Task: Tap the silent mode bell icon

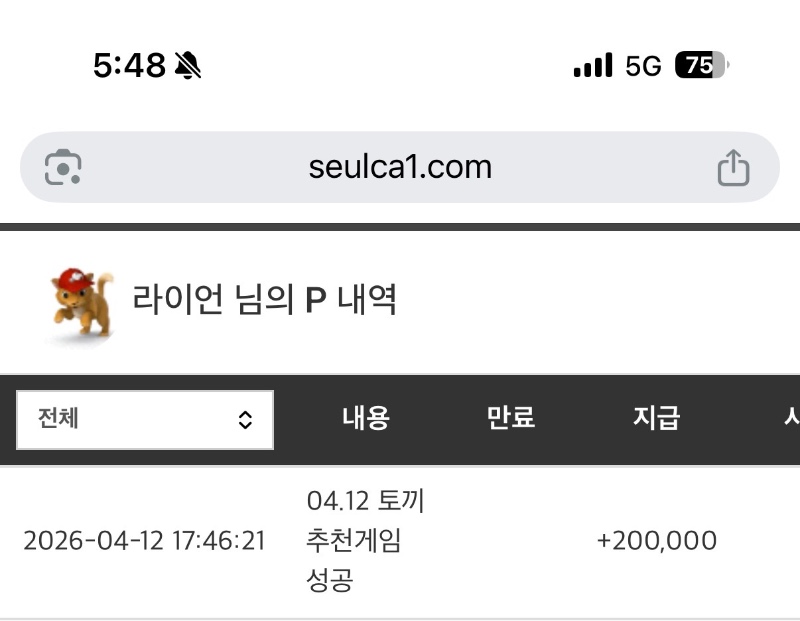Action: (x=187, y=66)
